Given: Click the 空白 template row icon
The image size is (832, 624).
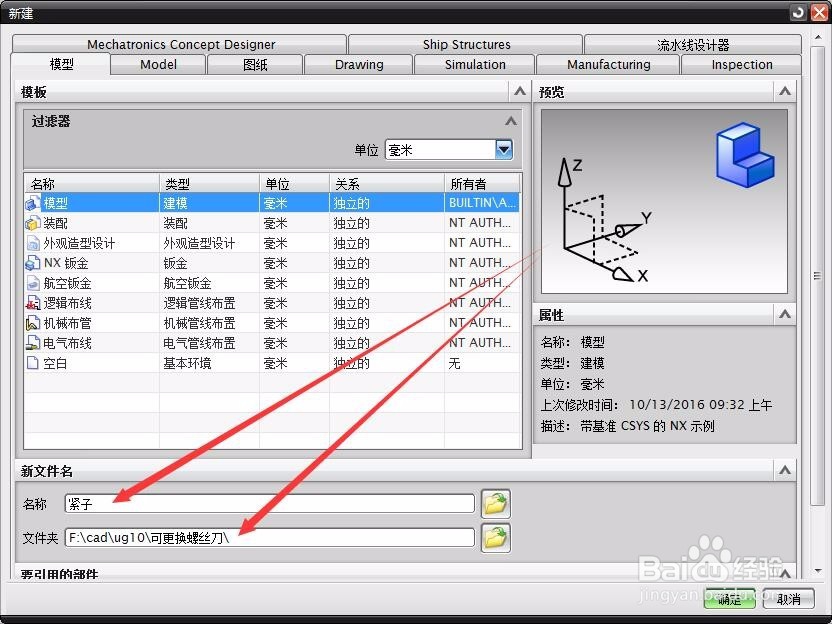Looking at the screenshot, I should tap(33, 363).
